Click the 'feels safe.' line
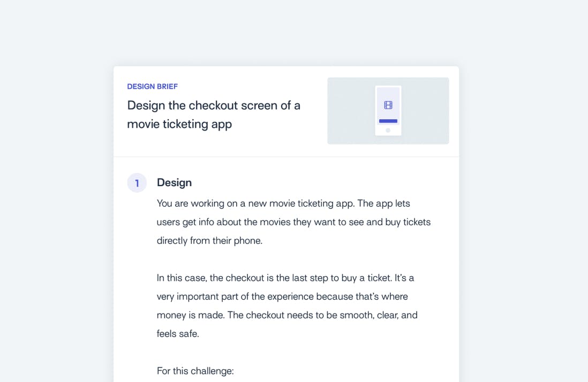Viewport: 588px width, 382px height. [x=178, y=334]
